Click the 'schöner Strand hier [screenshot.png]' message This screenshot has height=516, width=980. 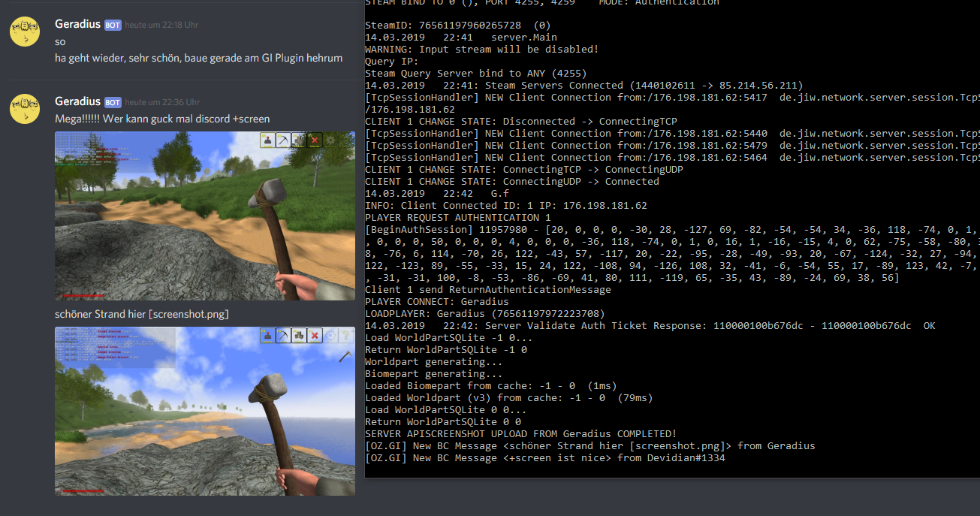coord(142,314)
